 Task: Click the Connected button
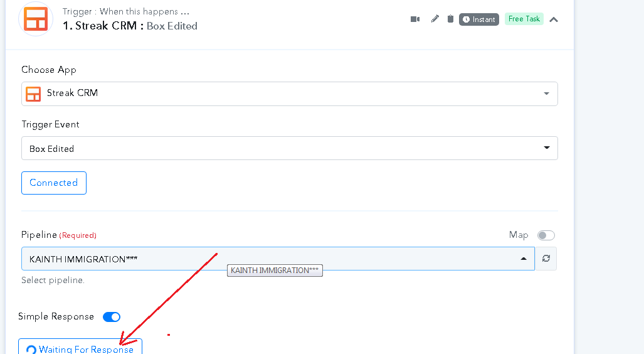pos(54,183)
